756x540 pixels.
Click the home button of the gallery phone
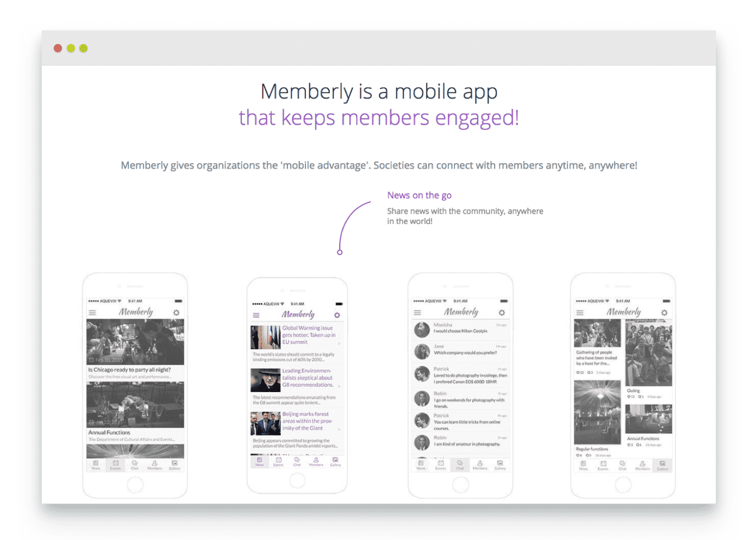point(623,485)
